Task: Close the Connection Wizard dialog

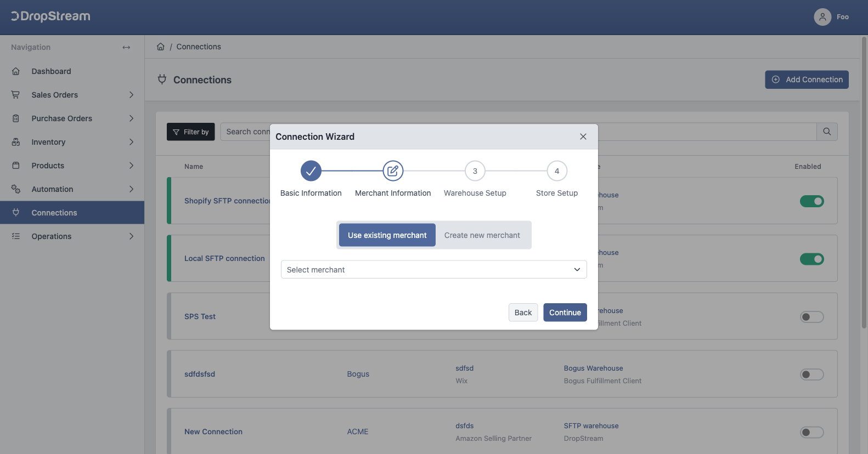Action: [x=583, y=137]
